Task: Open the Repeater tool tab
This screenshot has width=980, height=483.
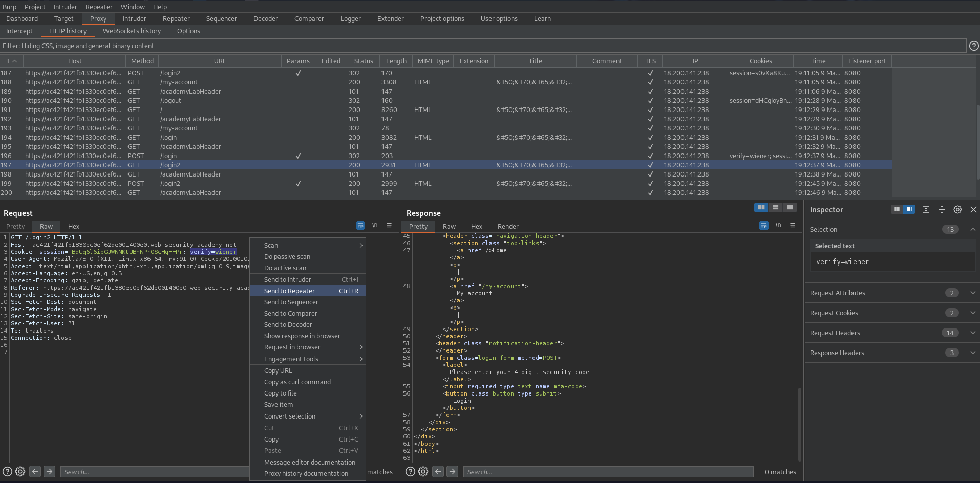Action: [176, 18]
